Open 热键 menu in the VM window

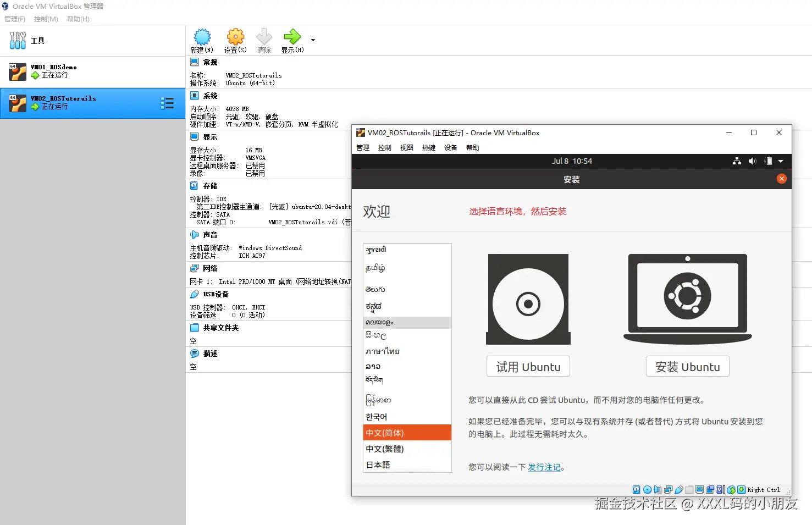[x=429, y=148]
